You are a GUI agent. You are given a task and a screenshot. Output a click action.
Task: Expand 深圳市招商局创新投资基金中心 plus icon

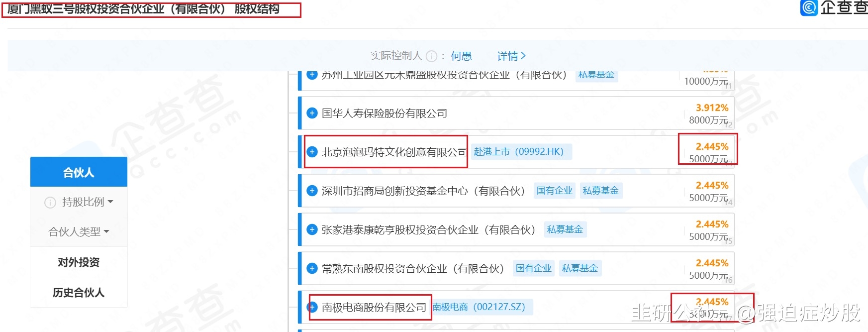[x=312, y=191]
